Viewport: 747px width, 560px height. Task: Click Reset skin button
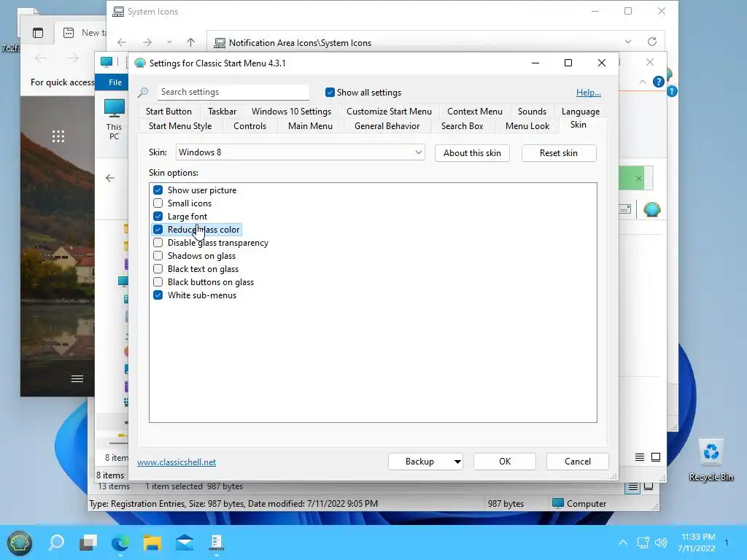coord(558,153)
